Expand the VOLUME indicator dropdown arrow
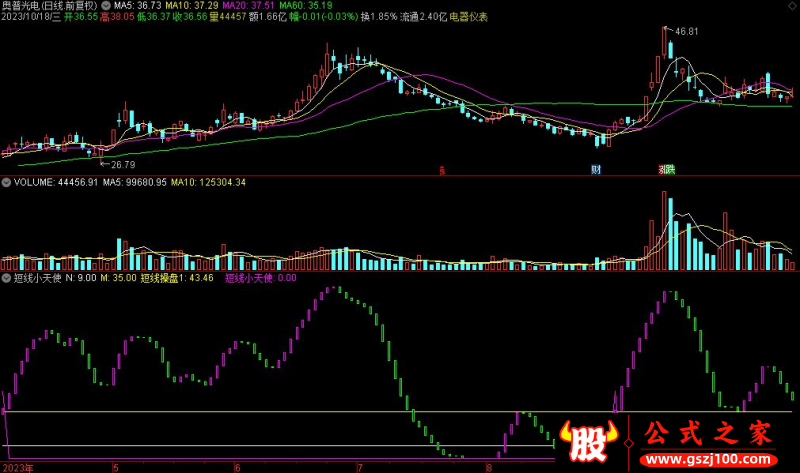The height and width of the screenshot is (473, 800). point(7,183)
